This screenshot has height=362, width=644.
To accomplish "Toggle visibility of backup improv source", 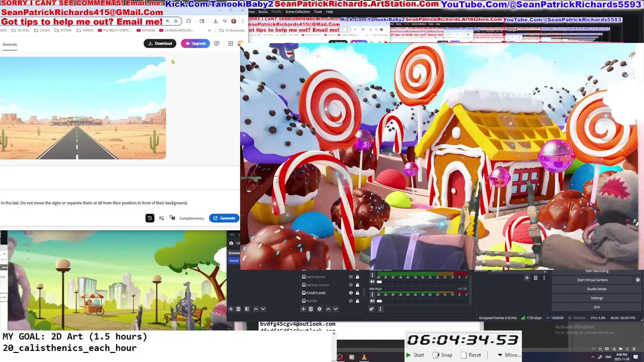I will [351, 285].
